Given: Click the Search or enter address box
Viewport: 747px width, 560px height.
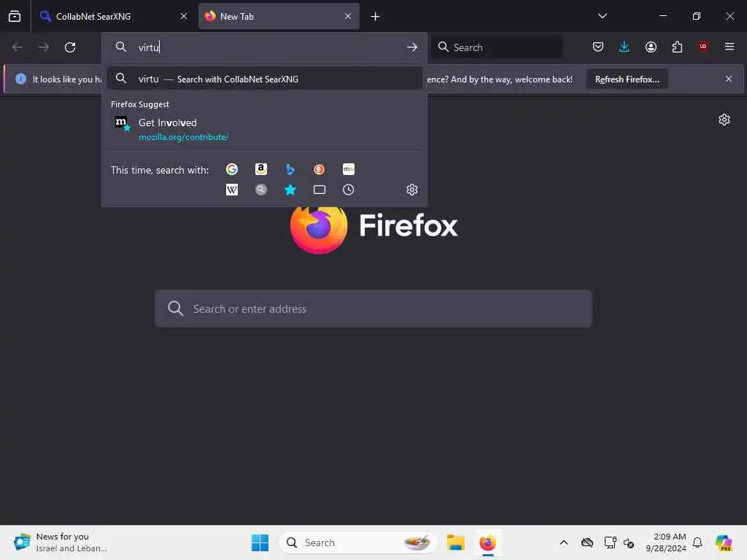Looking at the screenshot, I should pos(373,308).
